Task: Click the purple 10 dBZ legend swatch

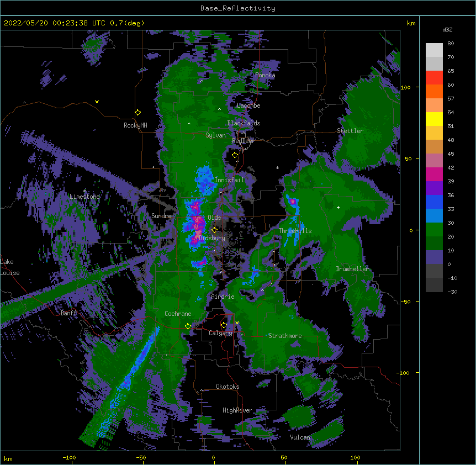Action: tap(434, 257)
